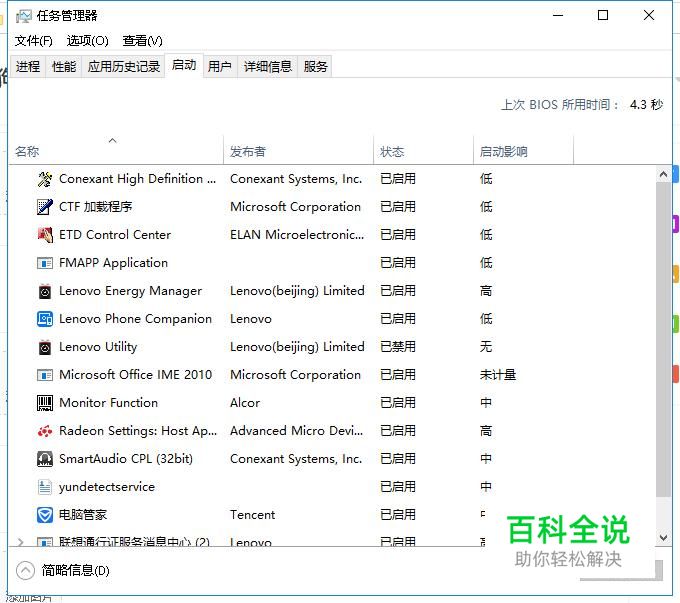Open the 文件(F) menu
Screen dimensions: 680x603
click(33, 41)
